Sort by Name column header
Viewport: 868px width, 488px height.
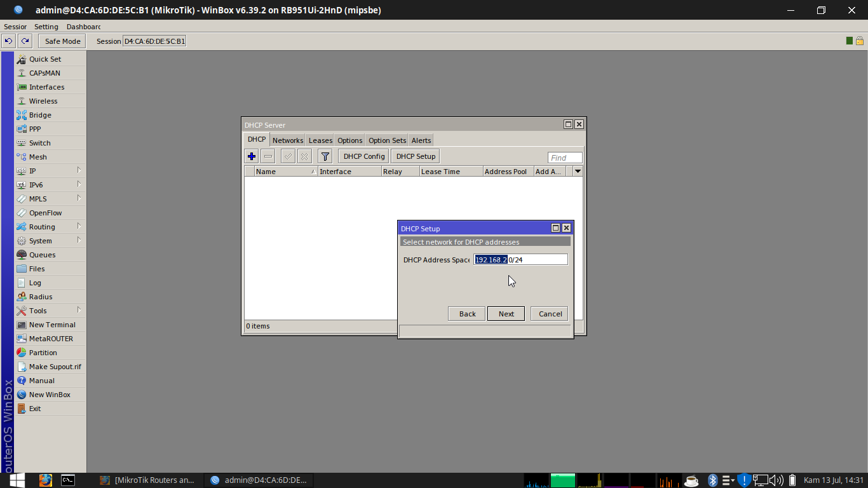click(286, 172)
